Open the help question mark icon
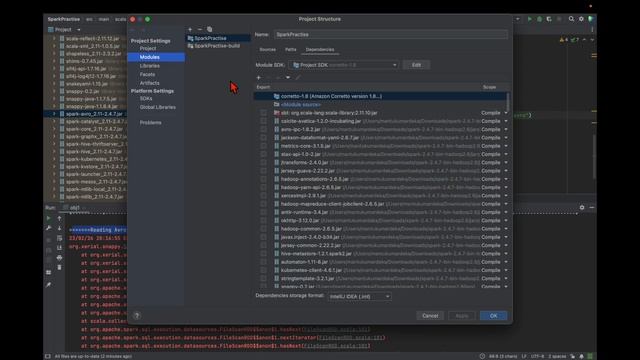 click(137, 316)
